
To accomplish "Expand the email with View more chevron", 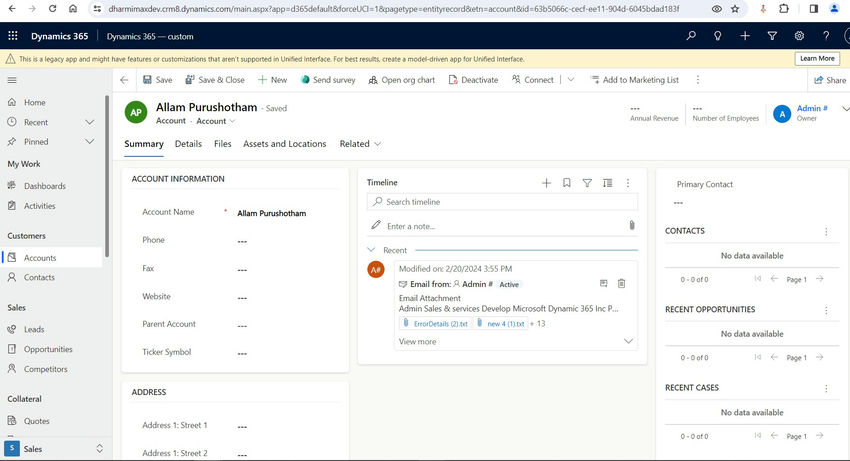I will click(x=628, y=341).
